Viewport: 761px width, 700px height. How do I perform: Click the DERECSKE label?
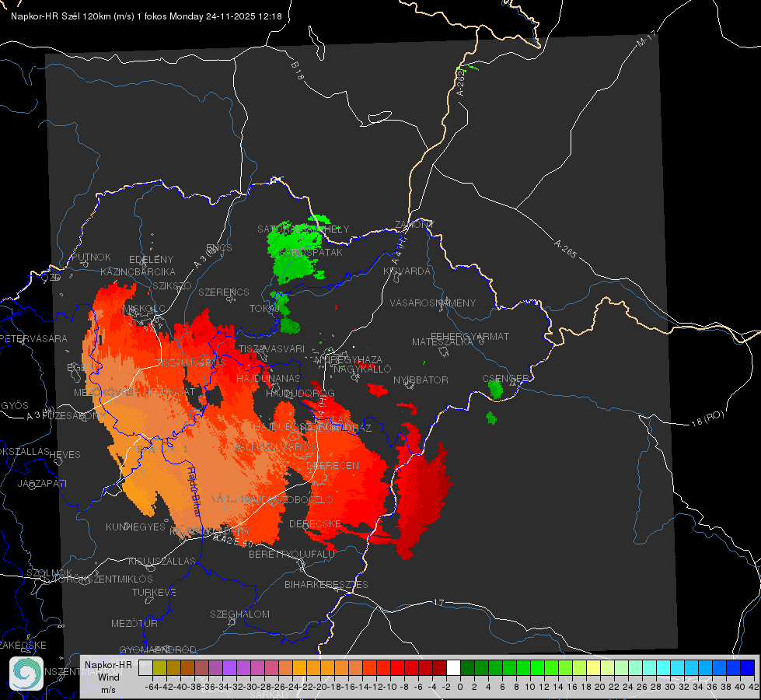click(x=315, y=523)
